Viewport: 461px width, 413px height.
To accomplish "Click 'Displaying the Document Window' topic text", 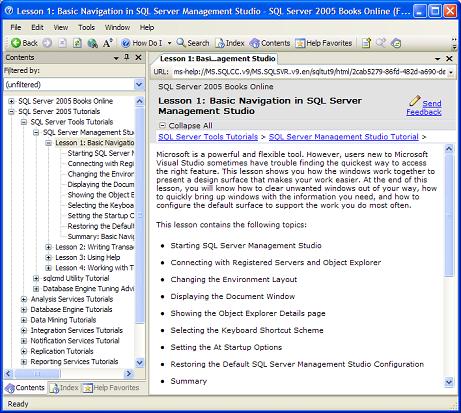I will [233, 296].
